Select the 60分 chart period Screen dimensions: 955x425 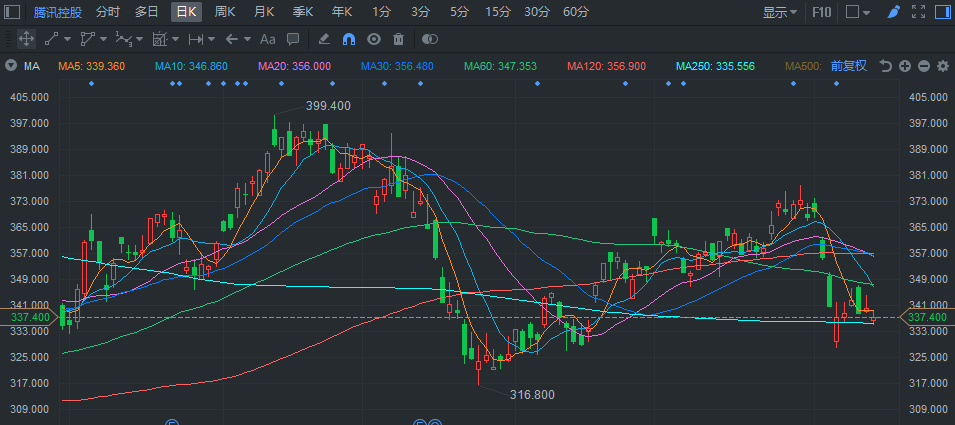(x=576, y=12)
